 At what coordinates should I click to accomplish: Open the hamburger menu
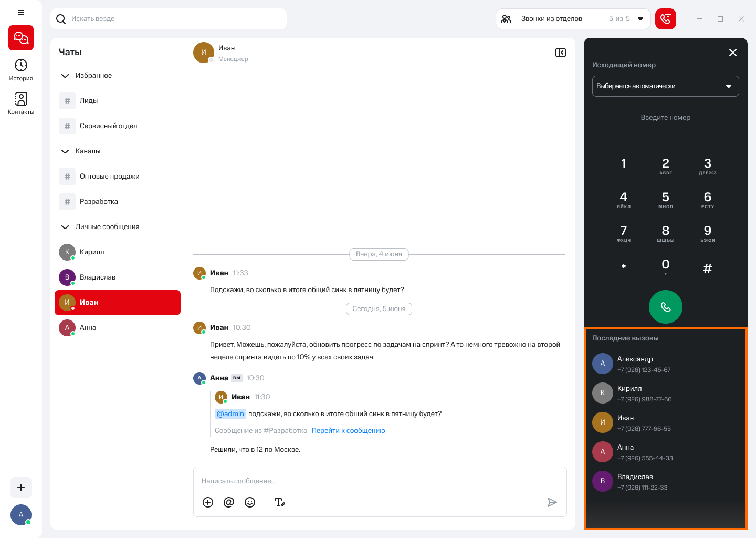(x=21, y=12)
